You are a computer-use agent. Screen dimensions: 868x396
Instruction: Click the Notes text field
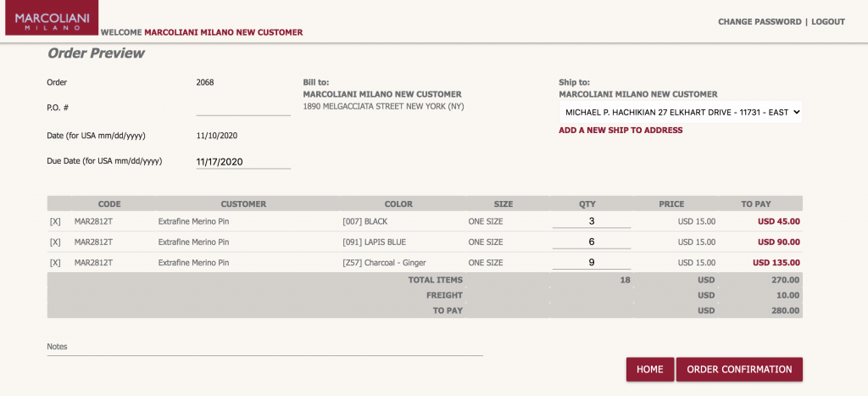[x=264, y=348]
